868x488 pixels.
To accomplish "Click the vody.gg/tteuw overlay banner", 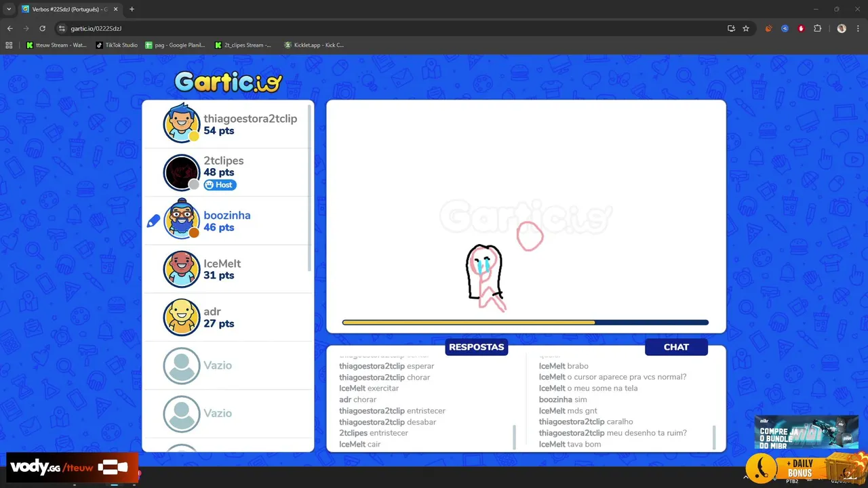I will pyautogui.click(x=73, y=467).
